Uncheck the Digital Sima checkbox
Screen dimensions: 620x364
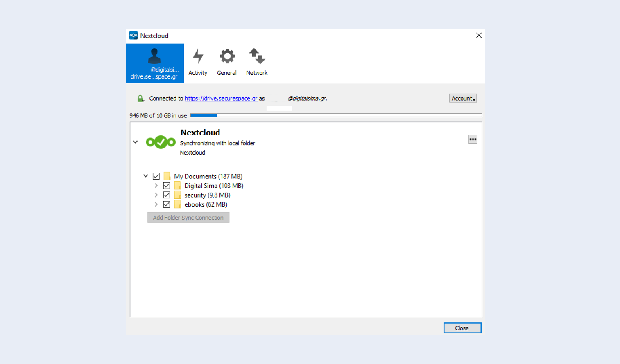click(x=167, y=186)
